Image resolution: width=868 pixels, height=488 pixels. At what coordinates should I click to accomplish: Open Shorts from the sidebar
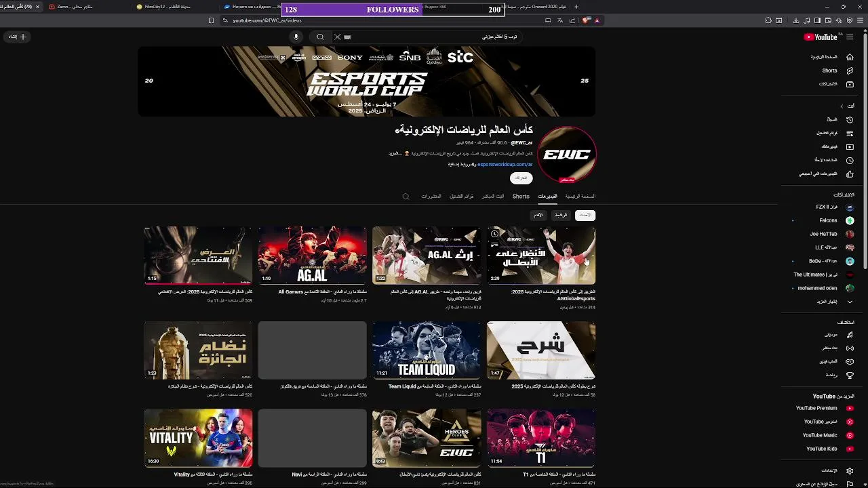click(x=850, y=70)
